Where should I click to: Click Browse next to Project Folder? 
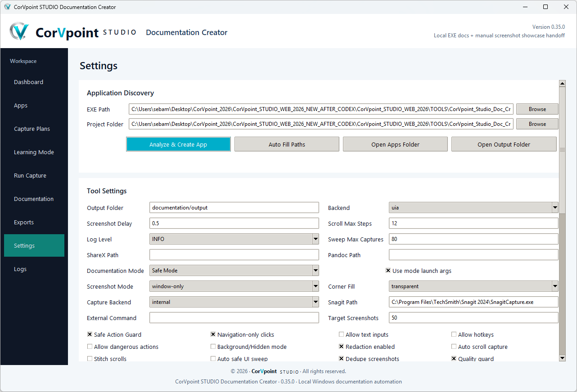pos(537,124)
